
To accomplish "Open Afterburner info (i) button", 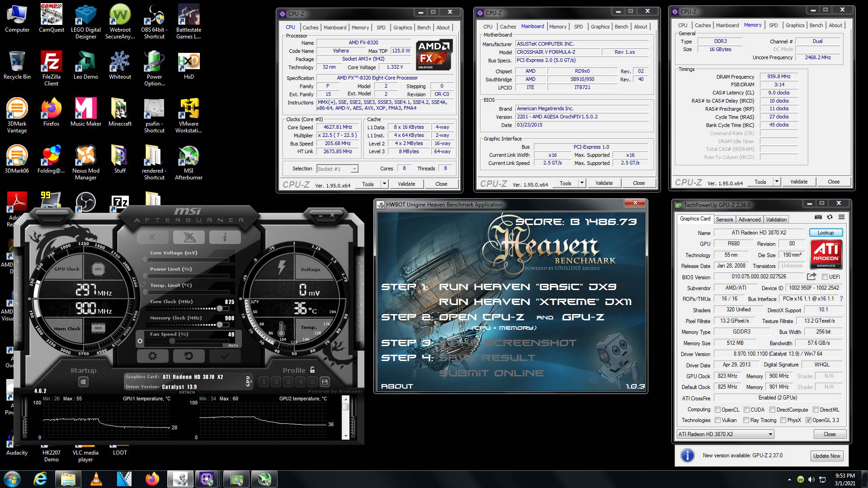I will tap(225, 237).
